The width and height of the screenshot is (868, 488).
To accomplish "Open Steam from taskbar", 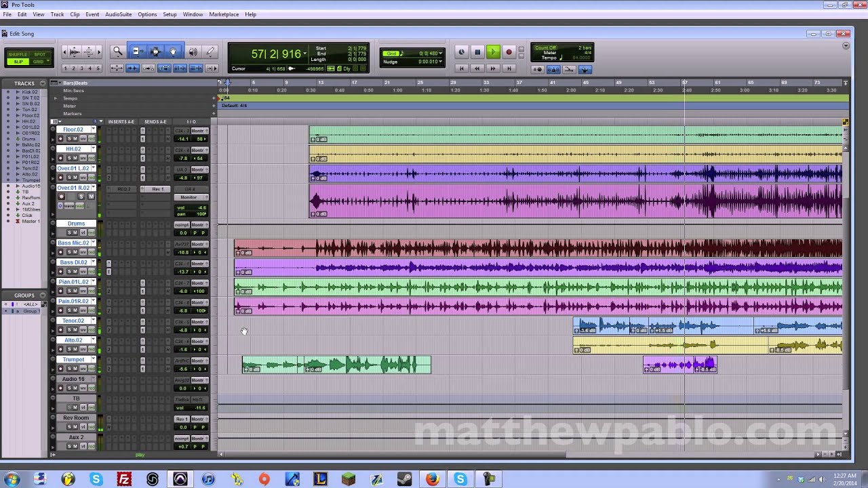I will [x=404, y=480].
